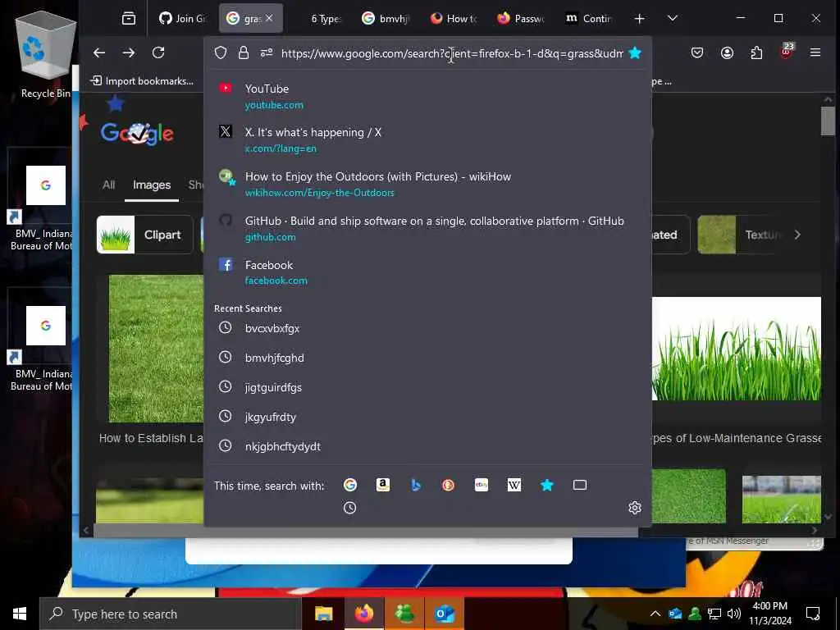The image size is (840, 630).
Task: Click the page vertical scrollbar
Action: coord(828,121)
